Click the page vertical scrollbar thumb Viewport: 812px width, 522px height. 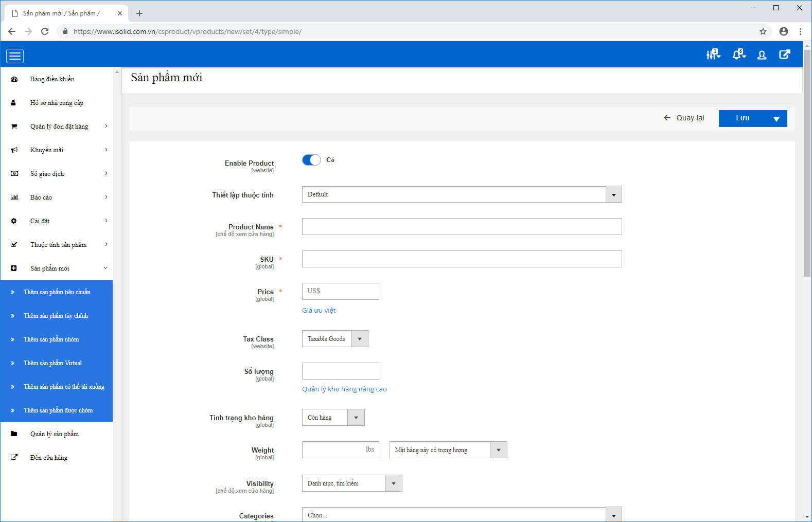(807, 164)
